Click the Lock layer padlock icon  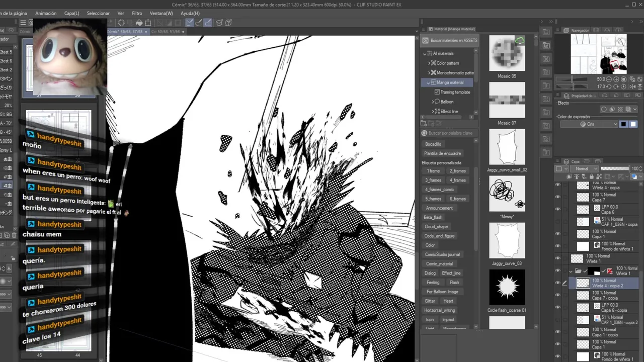591,176
